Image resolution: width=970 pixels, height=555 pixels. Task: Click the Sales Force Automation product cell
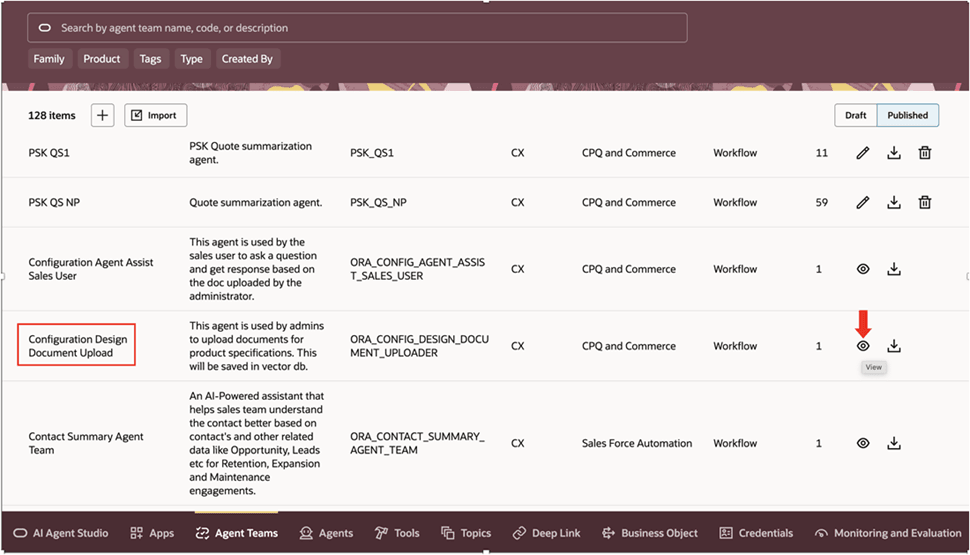tap(637, 443)
